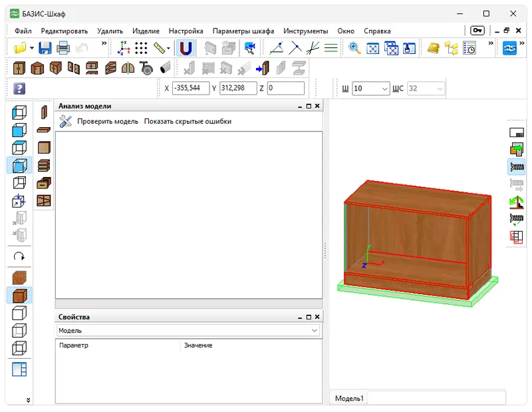Click the stacked shelves icon
This screenshot has height=412, width=532.
[44, 166]
